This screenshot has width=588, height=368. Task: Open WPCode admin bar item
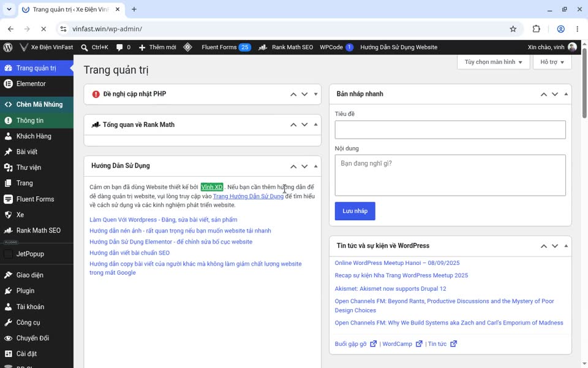pyautogui.click(x=336, y=47)
